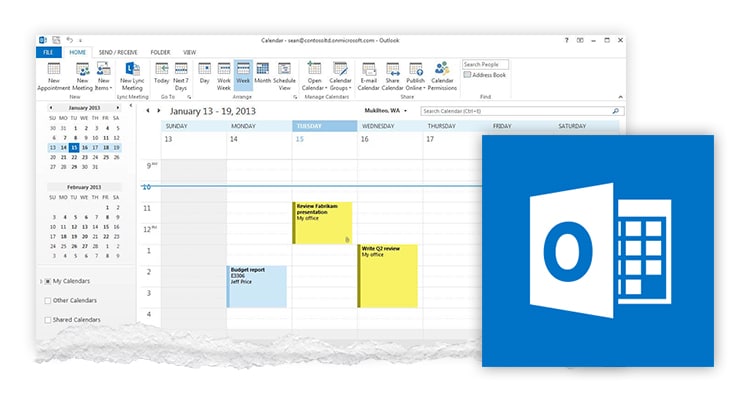
Task: Select January 15 in mini calendar
Action: coord(74,147)
